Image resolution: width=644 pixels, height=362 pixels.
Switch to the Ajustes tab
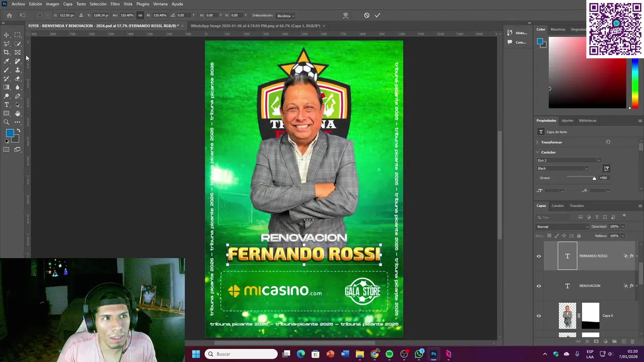point(568,121)
